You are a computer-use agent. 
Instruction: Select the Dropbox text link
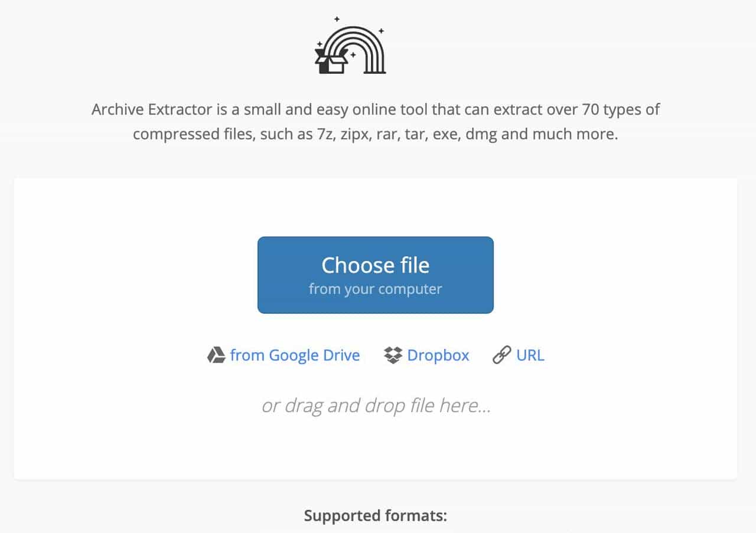point(438,355)
